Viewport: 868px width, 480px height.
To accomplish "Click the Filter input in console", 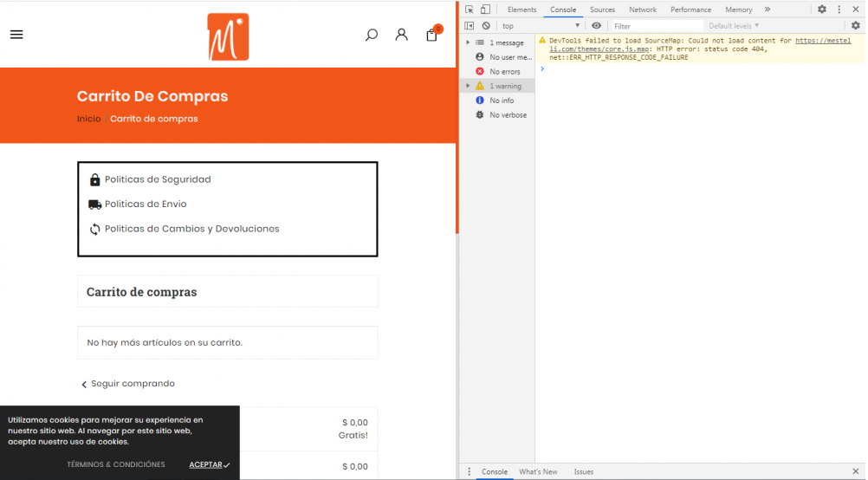I will [x=656, y=26].
